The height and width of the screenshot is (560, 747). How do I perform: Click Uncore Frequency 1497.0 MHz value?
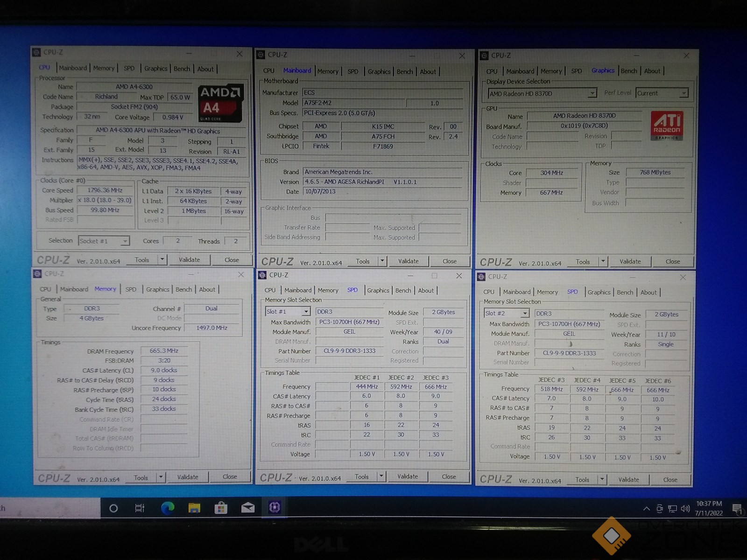tap(211, 328)
